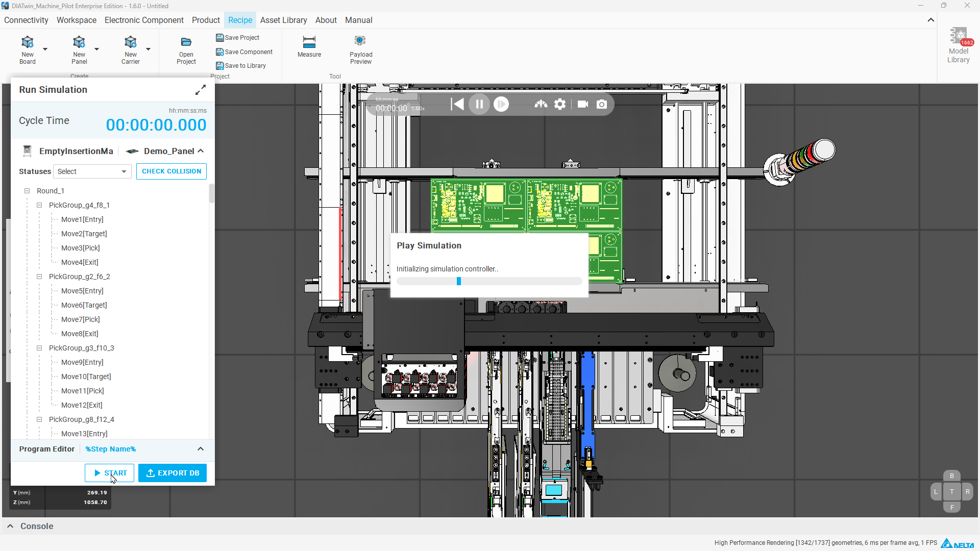
Task: Click the START button
Action: click(x=109, y=473)
